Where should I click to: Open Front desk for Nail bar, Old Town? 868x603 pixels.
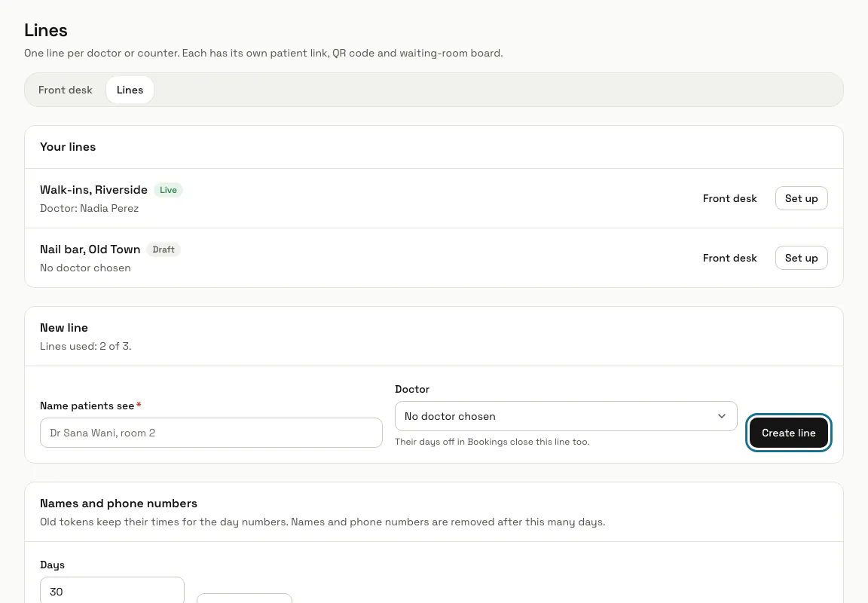coord(729,258)
